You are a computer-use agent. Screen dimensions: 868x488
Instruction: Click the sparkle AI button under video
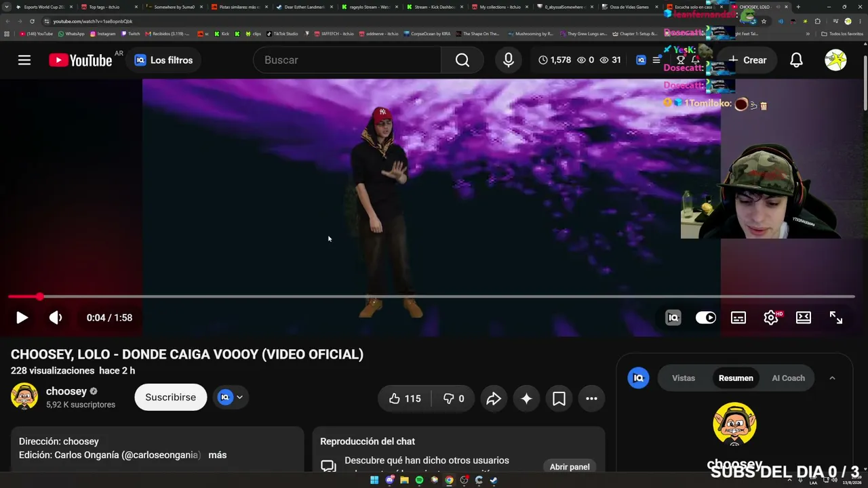tap(526, 399)
